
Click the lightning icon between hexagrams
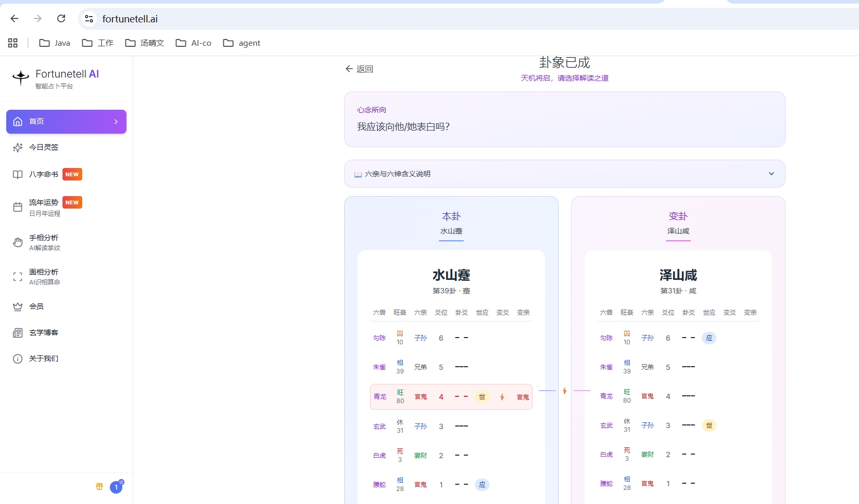tap(564, 391)
